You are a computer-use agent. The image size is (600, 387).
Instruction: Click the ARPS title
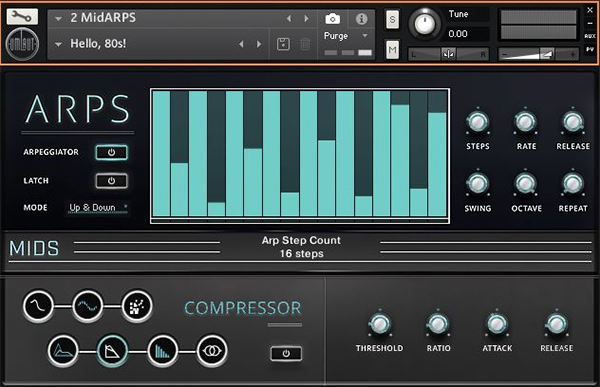pos(78,109)
